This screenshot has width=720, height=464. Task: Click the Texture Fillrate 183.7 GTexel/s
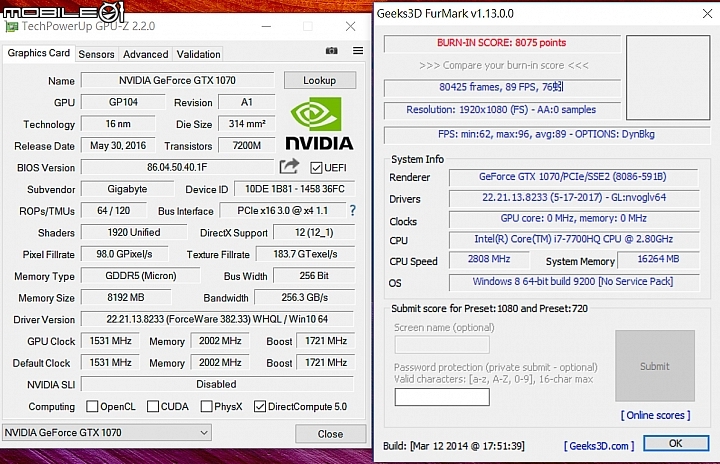click(305, 254)
